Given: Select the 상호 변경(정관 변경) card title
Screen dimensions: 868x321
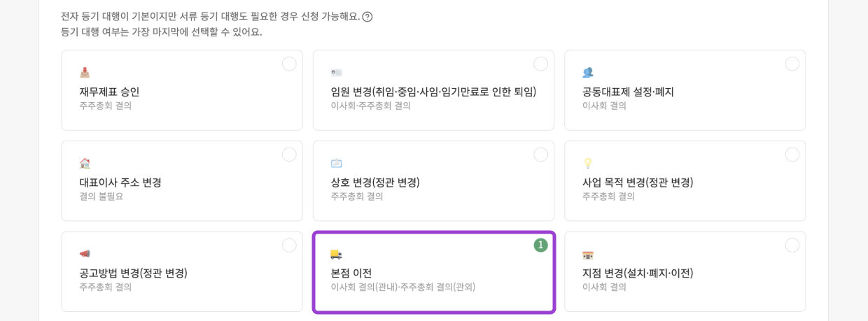Looking at the screenshot, I should click(375, 183).
